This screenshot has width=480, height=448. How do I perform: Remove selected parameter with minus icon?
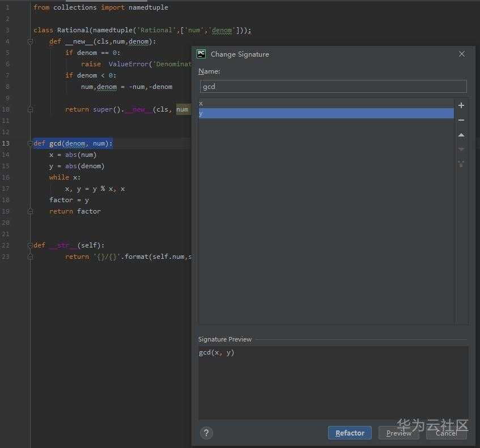click(461, 120)
